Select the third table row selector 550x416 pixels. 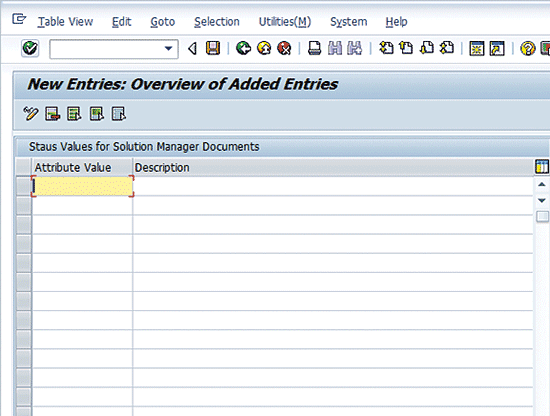point(24,224)
